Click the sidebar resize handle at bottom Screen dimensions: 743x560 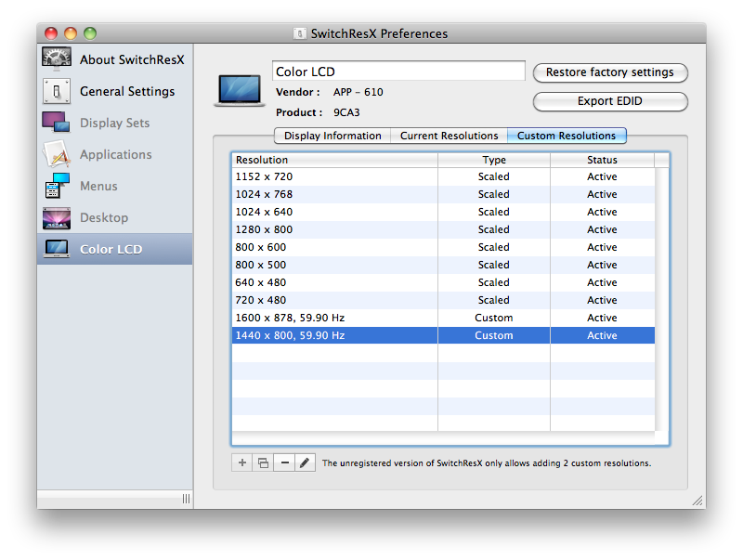(186, 499)
